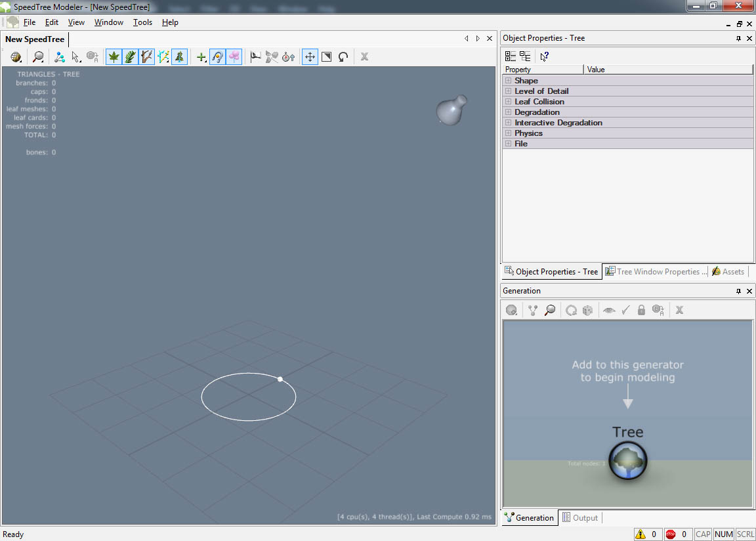Toggle the maple leaf visibility button
Screen dimensions: 756x541
[x=114, y=57]
